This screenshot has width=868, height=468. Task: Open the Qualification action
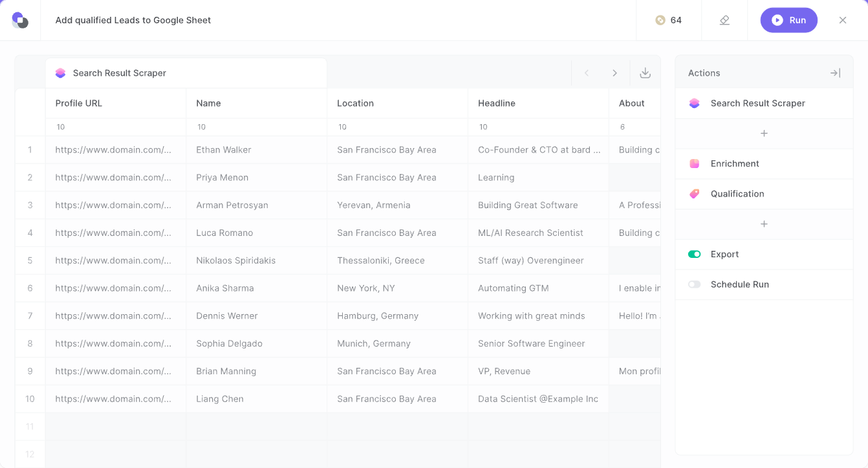click(765, 194)
